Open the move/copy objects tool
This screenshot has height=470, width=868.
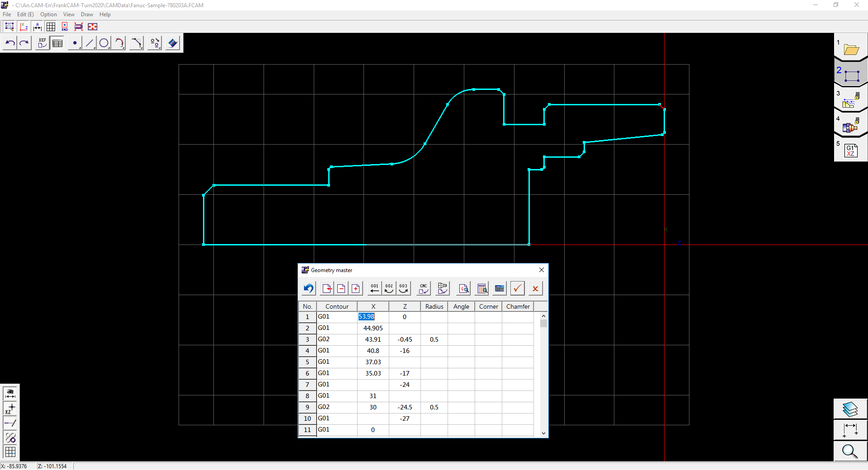tap(155, 43)
